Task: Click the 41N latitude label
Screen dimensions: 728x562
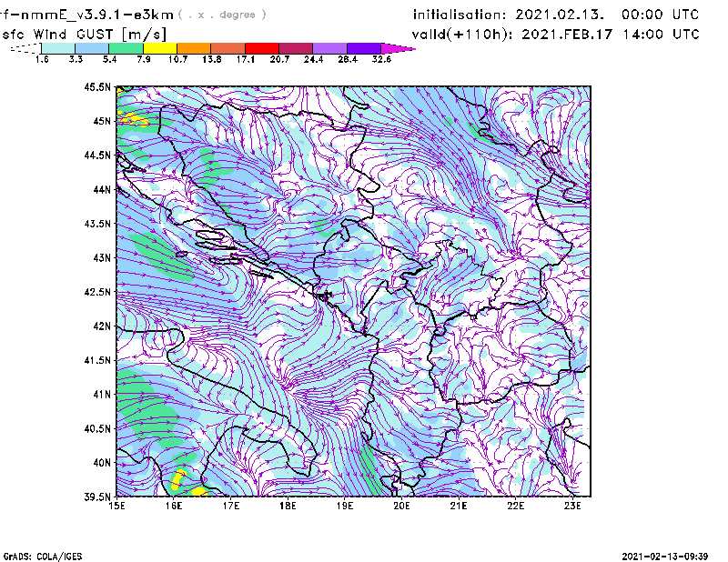Action: (102, 394)
